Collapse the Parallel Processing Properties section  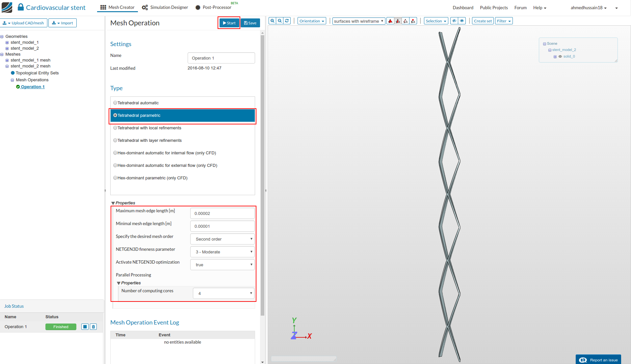click(119, 283)
